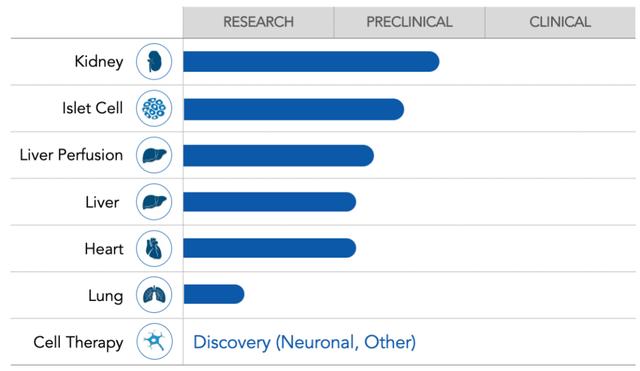
Task: Switch to the PRECLINICAL column header
Action: click(409, 22)
